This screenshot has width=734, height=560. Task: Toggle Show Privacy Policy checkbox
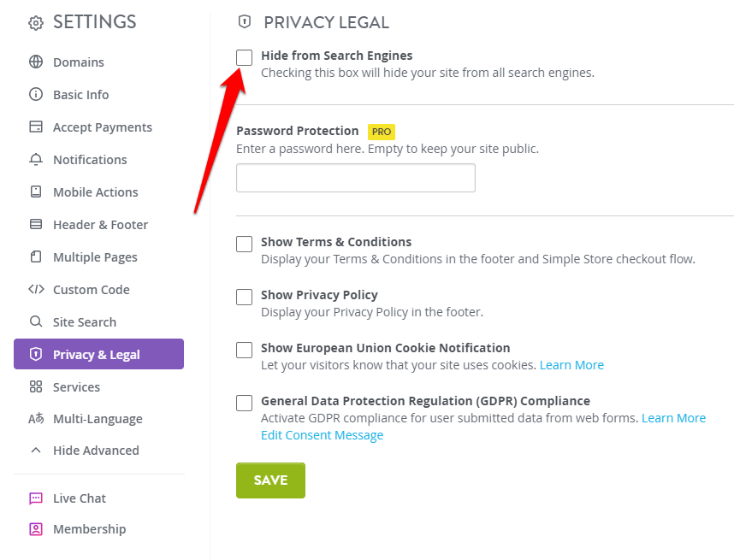pyautogui.click(x=245, y=297)
